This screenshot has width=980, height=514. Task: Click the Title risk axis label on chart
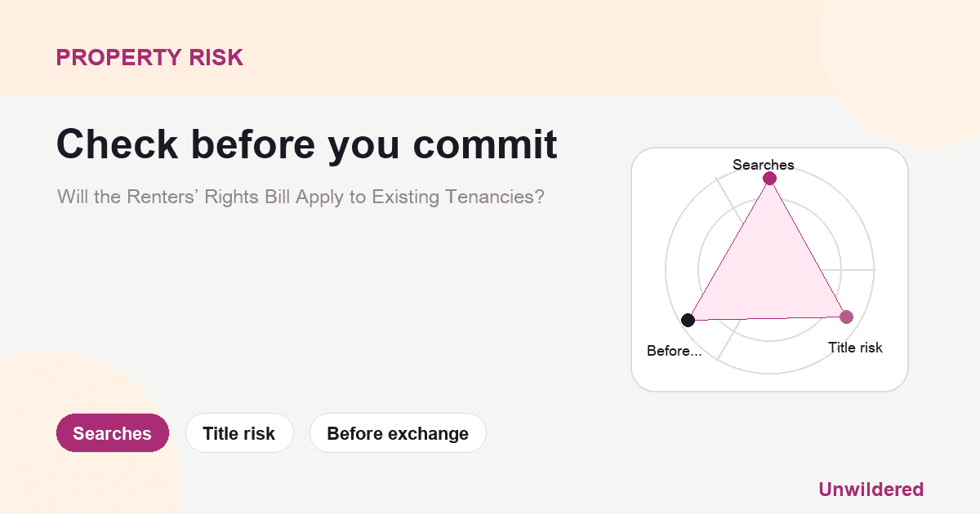[x=855, y=348]
